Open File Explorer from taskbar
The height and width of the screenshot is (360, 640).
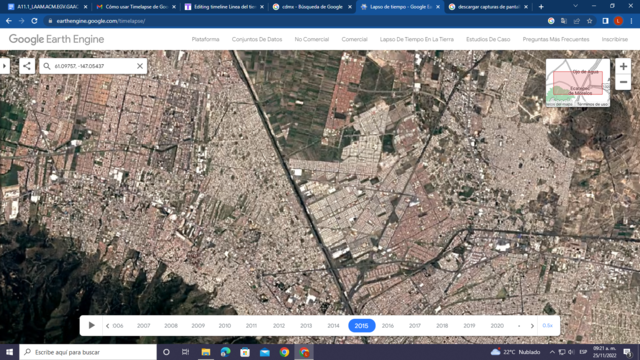pyautogui.click(x=205, y=352)
